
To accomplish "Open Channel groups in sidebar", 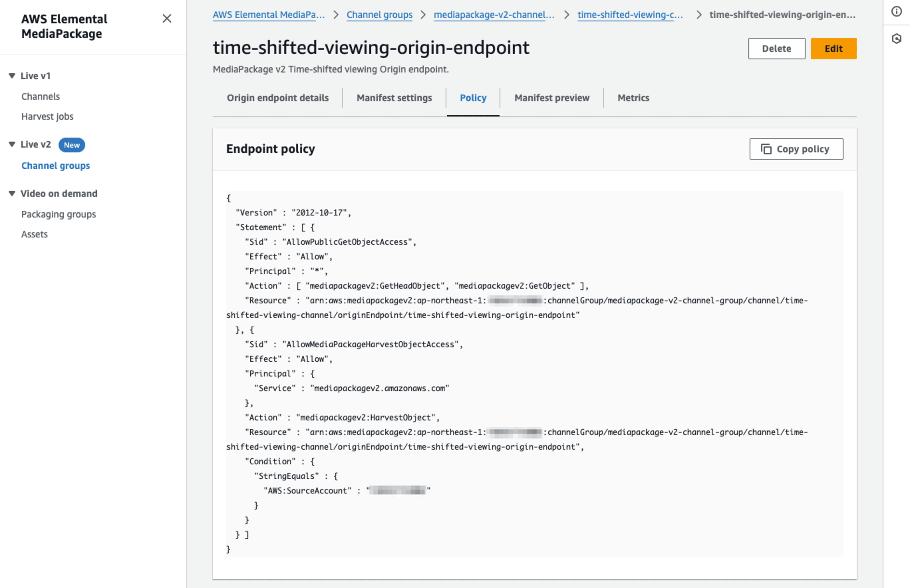I will point(56,166).
